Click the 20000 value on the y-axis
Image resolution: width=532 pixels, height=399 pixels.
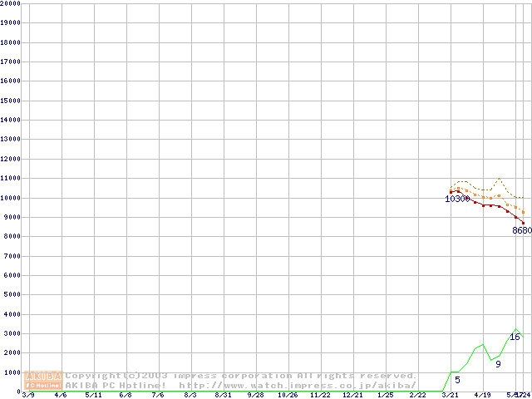click(x=12, y=3)
